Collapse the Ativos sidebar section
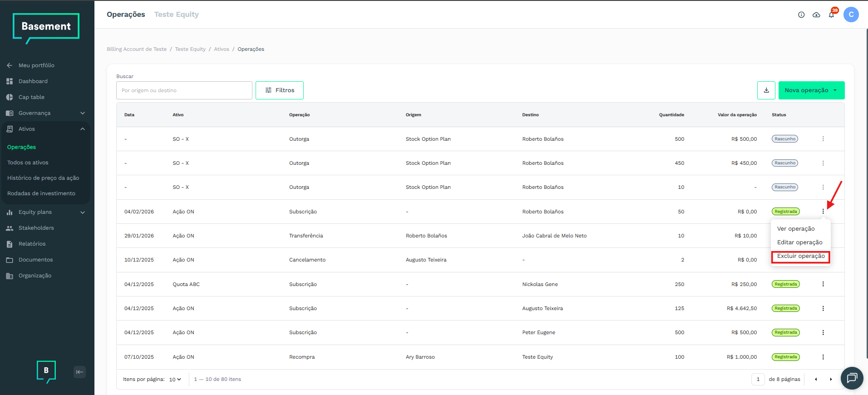This screenshot has width=868, height=395. click(x=83, y=129)
